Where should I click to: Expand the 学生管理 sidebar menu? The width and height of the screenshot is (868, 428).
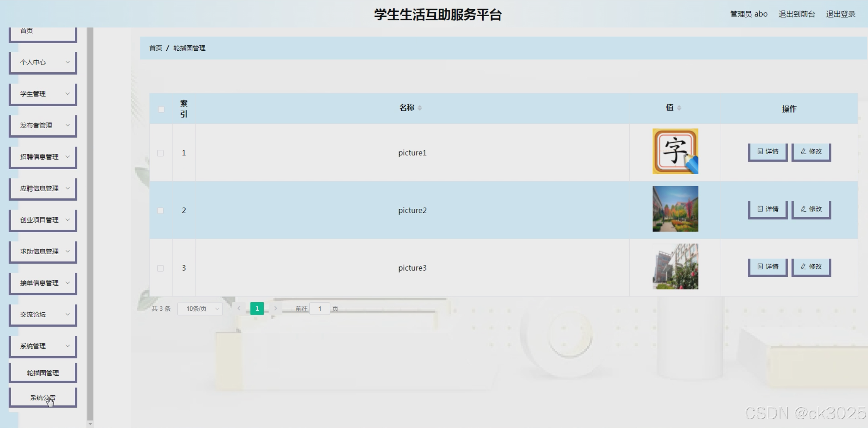(x=43, y=94)
